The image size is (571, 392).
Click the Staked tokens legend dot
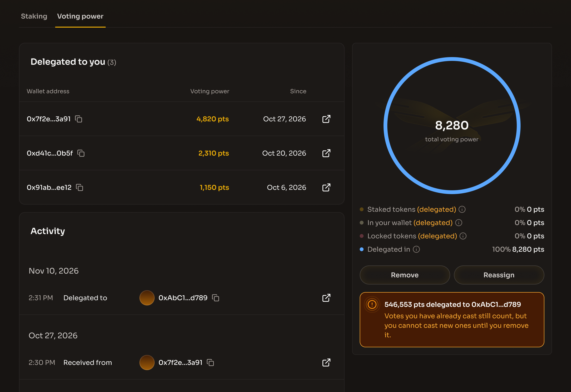(x=362, y=209)
